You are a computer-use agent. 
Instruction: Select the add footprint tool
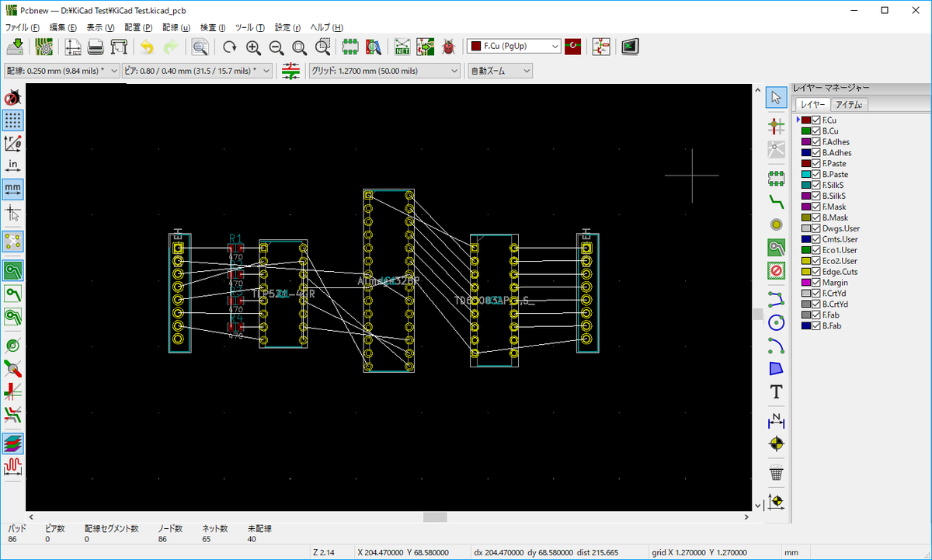(776, 178)
